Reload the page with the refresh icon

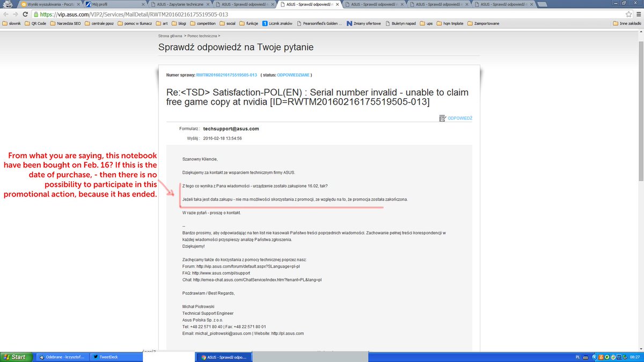tap(25, 14)
